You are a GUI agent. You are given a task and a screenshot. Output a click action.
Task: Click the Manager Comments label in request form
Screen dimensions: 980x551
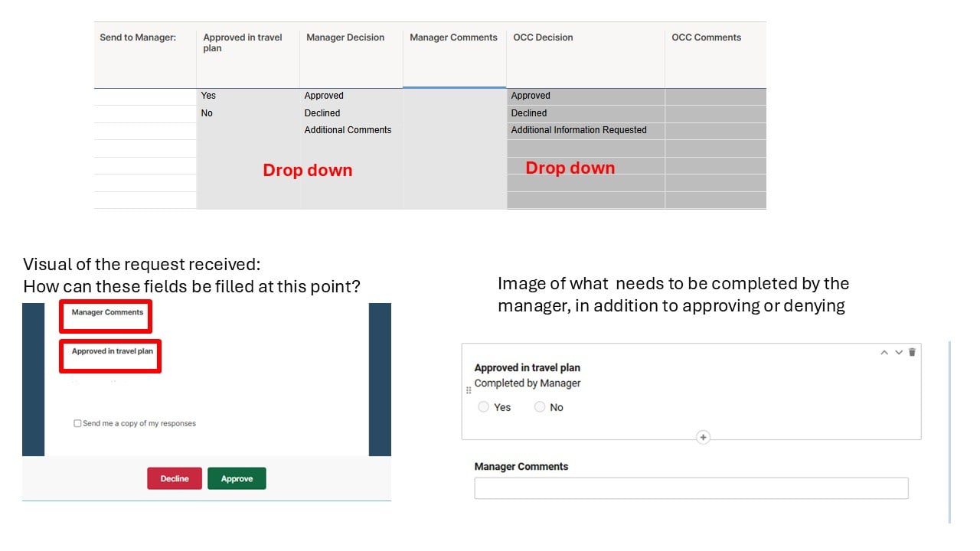(107, 312)
